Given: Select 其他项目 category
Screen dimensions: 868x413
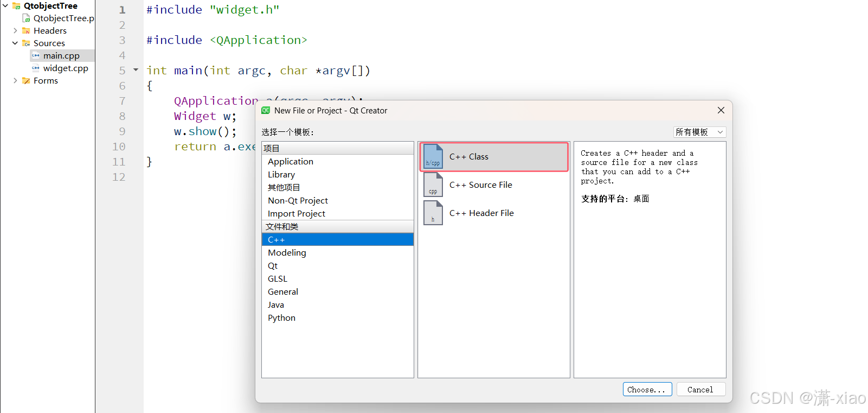Looking at the screenshot, I should coord(337,187).
